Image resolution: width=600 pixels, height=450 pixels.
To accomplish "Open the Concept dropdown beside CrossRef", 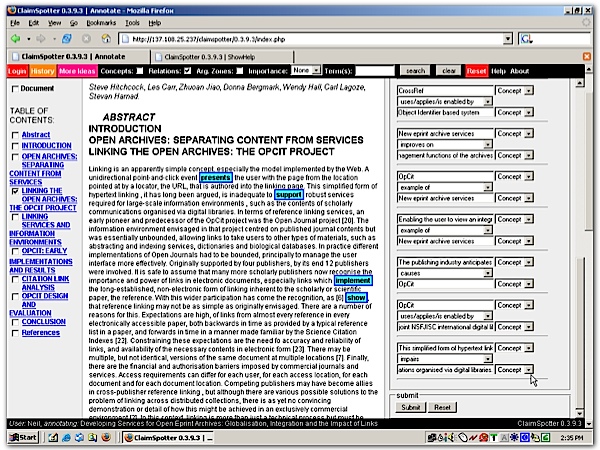I will [515, 91].
